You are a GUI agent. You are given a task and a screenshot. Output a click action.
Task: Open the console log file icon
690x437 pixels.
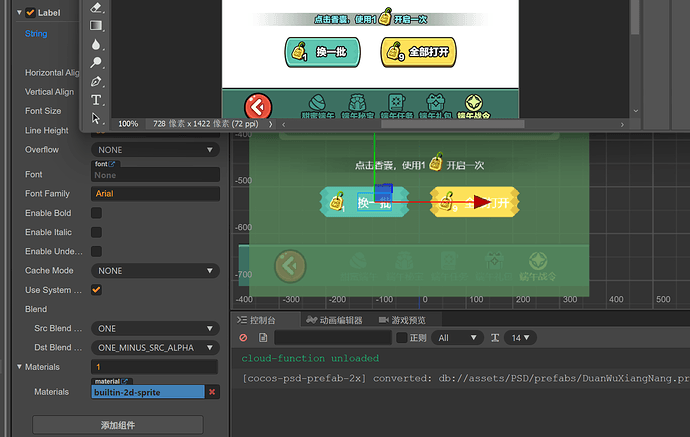[263, 338]
